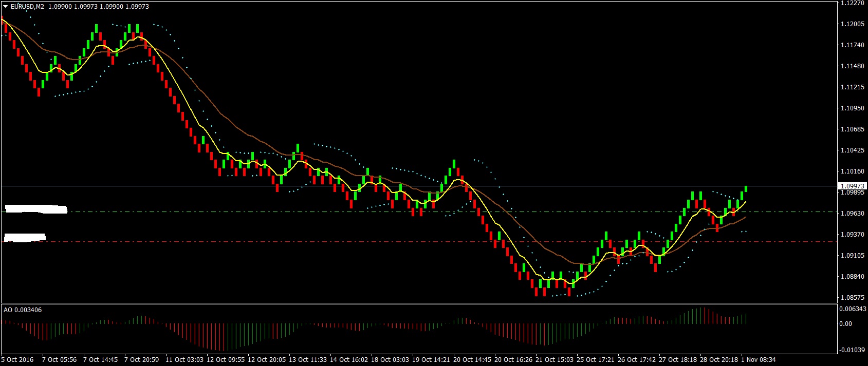This screenshot has height=366, width=868.
Task: Click time axis label 7 Oct 05:56
Action: [x=59, y=360]
